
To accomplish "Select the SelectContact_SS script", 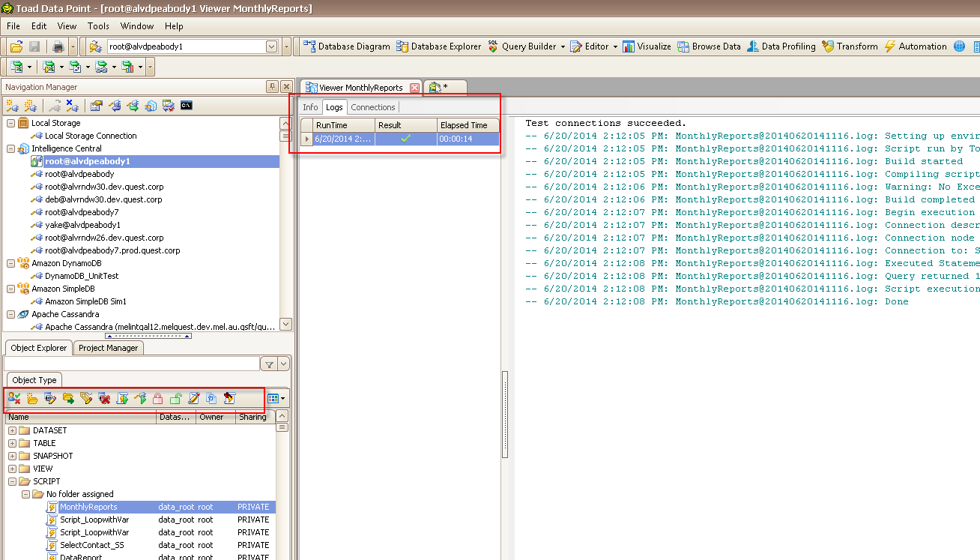I will (x=92, y=545).
